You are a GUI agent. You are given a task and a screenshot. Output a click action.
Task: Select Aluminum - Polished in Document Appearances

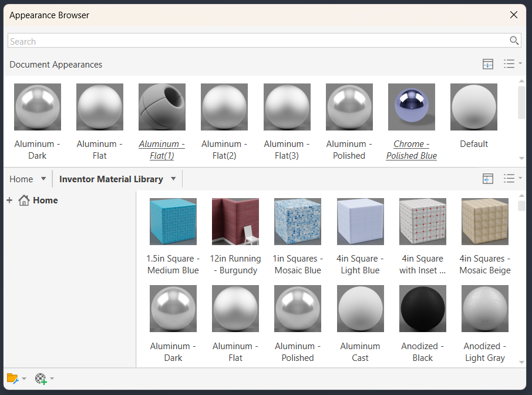[x=349, y=107]
